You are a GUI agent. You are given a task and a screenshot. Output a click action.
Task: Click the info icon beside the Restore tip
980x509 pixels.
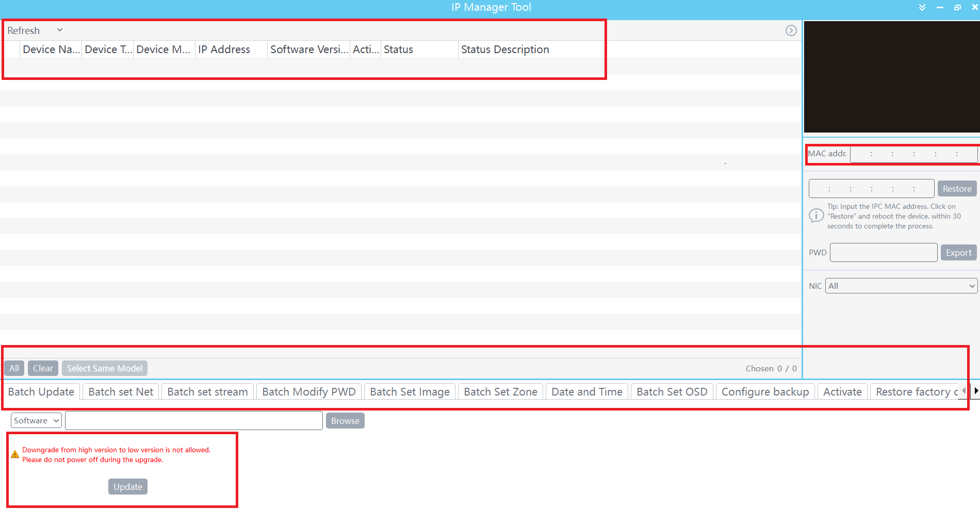tap(815, 216)
